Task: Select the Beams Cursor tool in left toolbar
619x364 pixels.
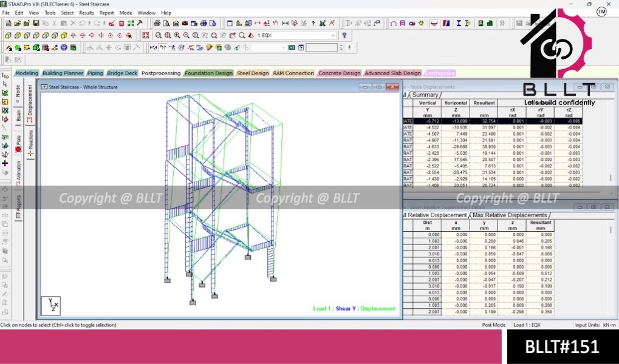Action: [5, 84]
